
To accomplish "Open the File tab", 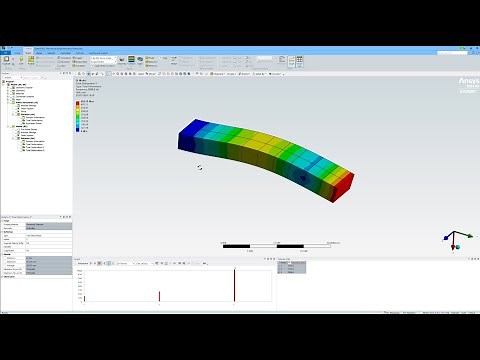I will click(5, 53).
